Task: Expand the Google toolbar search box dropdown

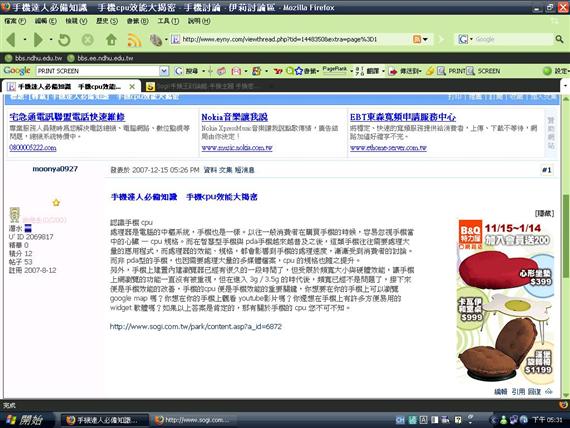Action: pyautogui.click(x=164, y=71)
